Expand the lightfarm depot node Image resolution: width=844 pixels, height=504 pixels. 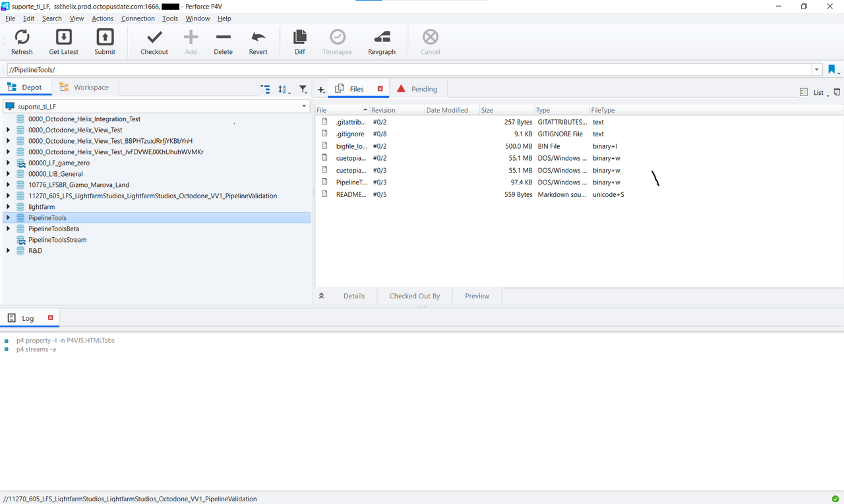(8, 207)
